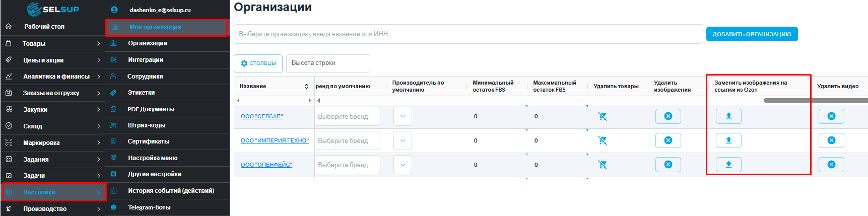Open the Столбцы column settings
Screen dimensions: 868x216
pos(258,63)
